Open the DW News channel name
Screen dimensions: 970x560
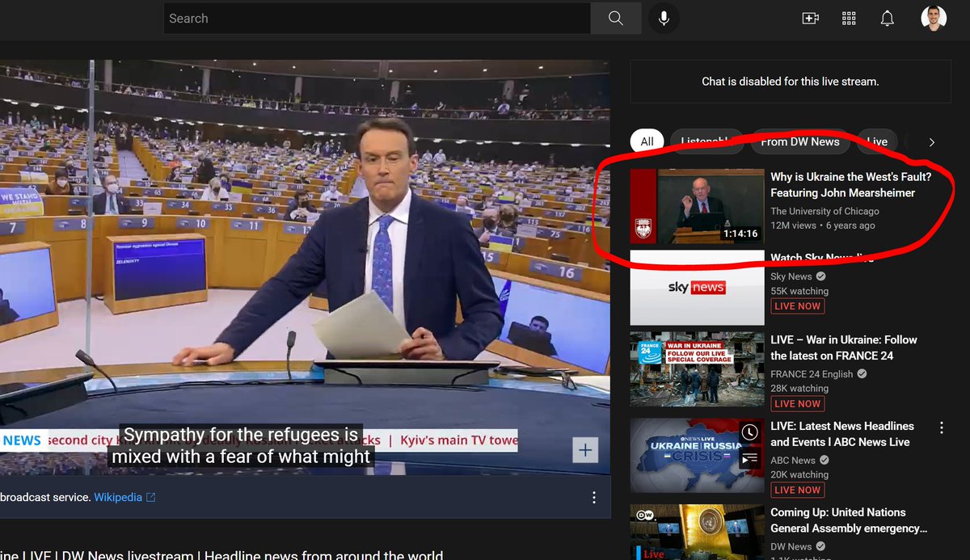(x=792, y=546)
